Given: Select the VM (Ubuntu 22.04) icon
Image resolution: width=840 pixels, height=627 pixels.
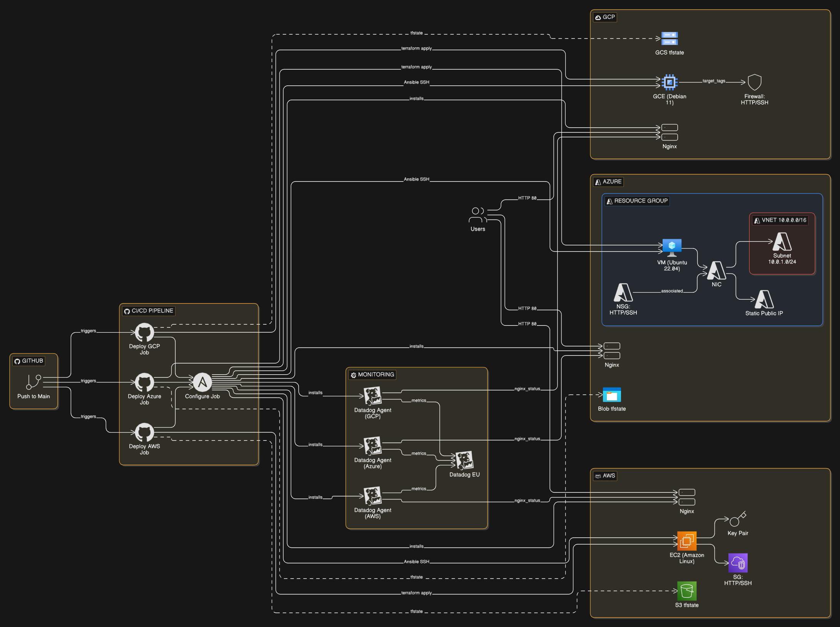Looking at the screenshot, I should coord(672,248).
